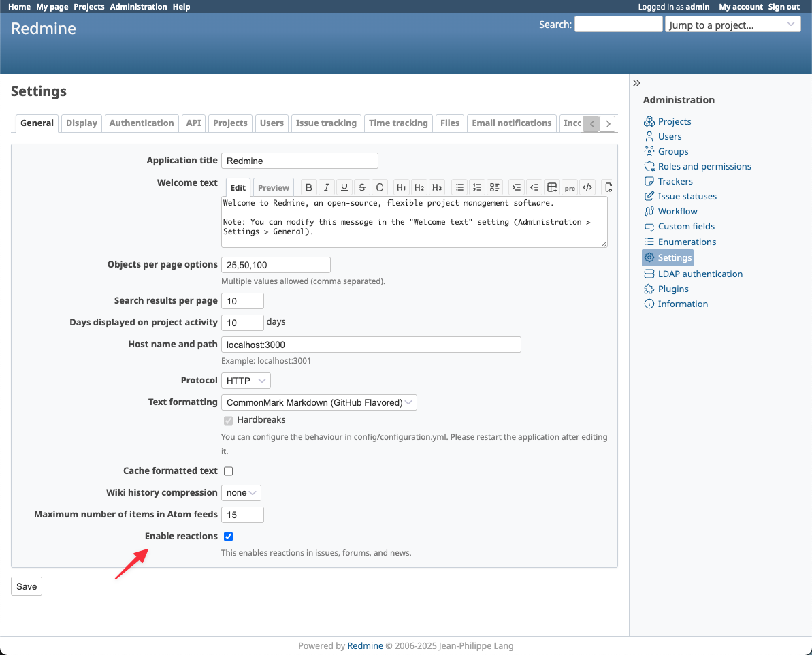Switch to the Issue tracking tab

pyautogui.click(x=326, y=123)
